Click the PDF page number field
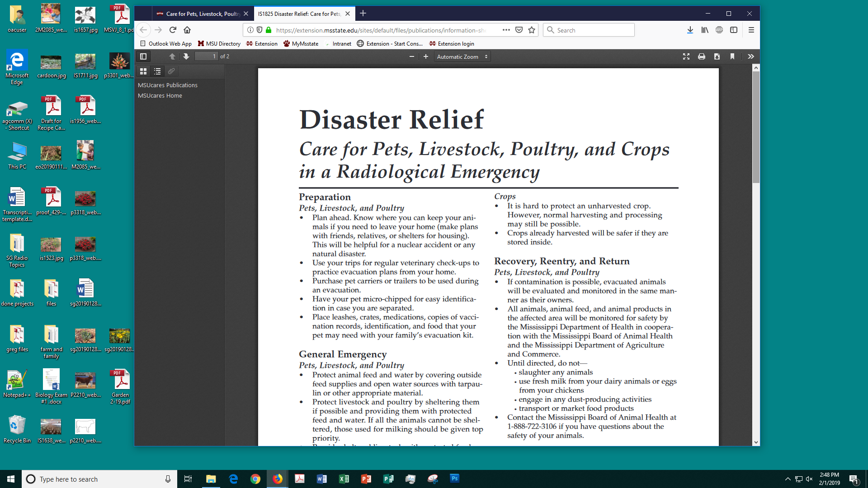The image size is (868, 488). pyautogui.click(x=207, y=56)
